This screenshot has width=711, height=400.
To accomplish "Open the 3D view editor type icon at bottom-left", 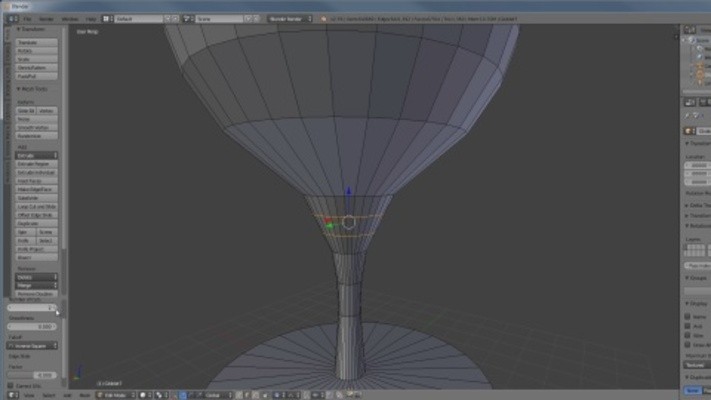I will [x=13, y=395].
